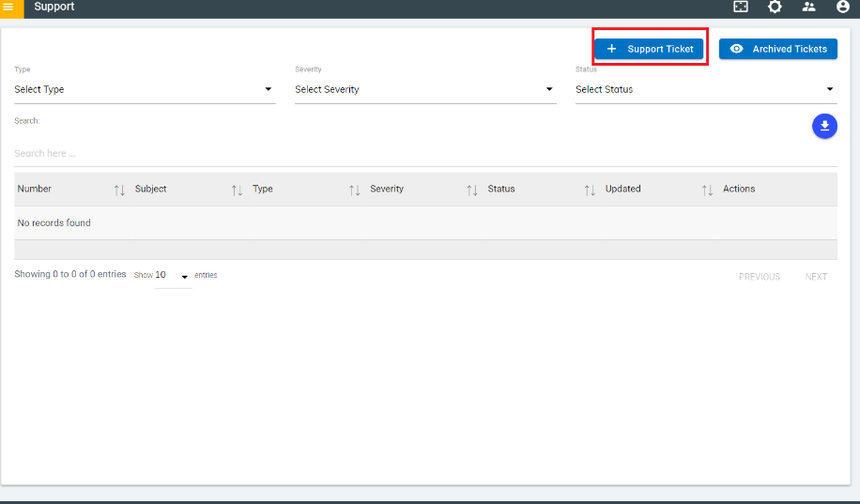Open the hamburger navigation menu
Image resolution: width=860 pixels, height=504 pixels.
pyautogui.click(x=8, y=8)
